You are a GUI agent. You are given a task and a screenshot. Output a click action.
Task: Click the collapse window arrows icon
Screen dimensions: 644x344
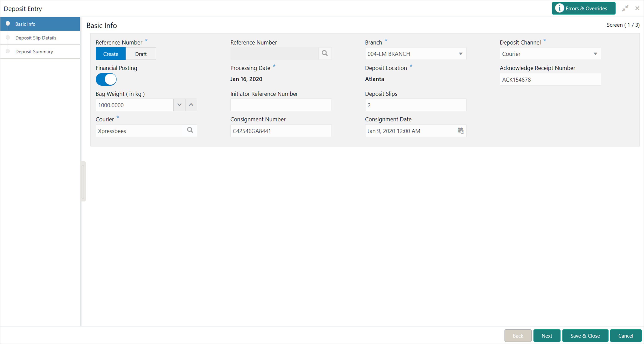pyautogui.click(x=625, y=8)
